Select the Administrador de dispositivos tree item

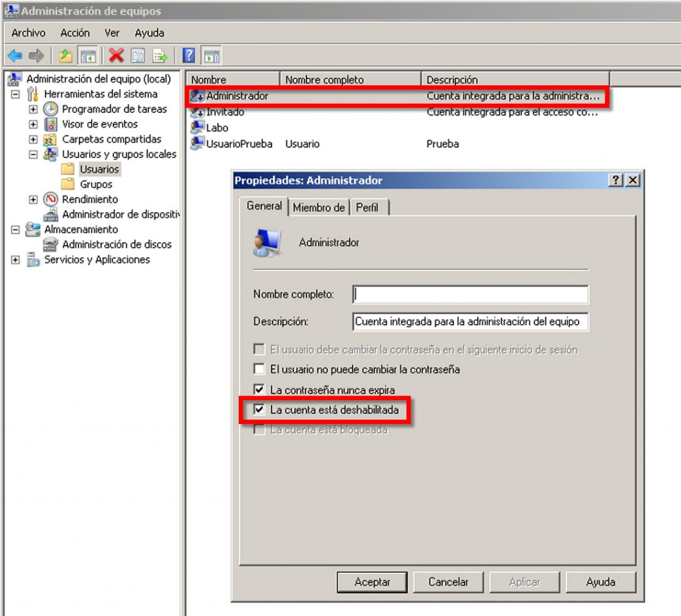point(120,215)
